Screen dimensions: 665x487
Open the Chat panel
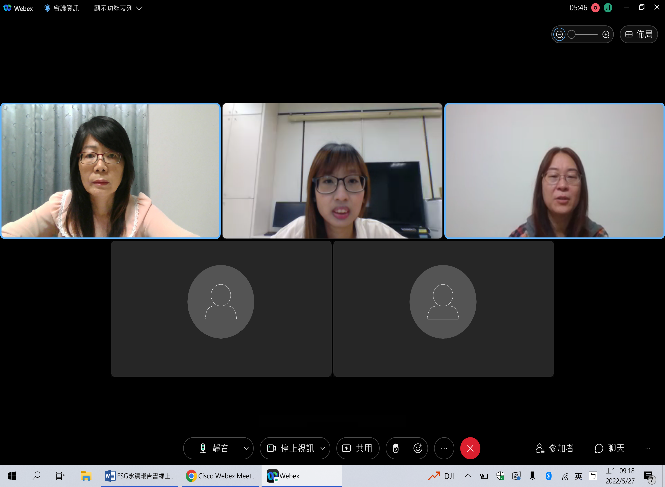pos(610,448)
